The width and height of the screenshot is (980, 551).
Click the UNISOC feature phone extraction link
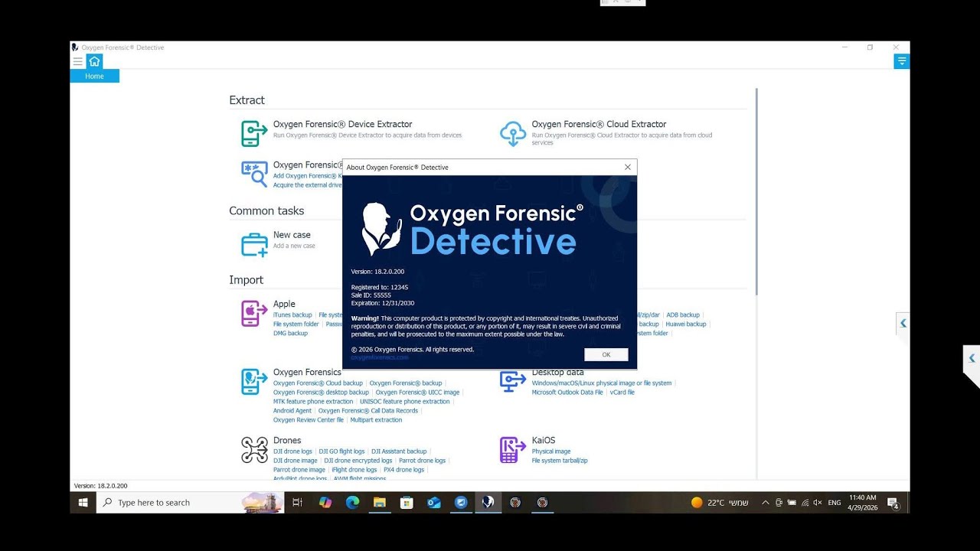(x=405, y=401)
